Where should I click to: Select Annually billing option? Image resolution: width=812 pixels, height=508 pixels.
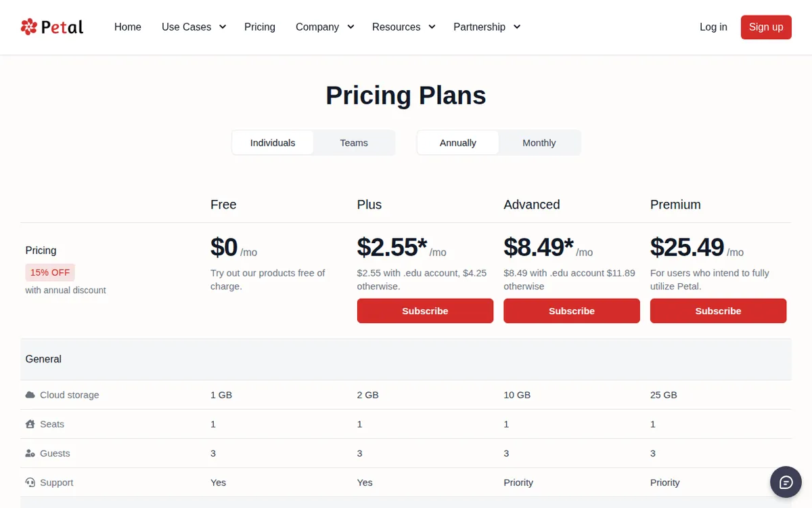coord(458,143)
